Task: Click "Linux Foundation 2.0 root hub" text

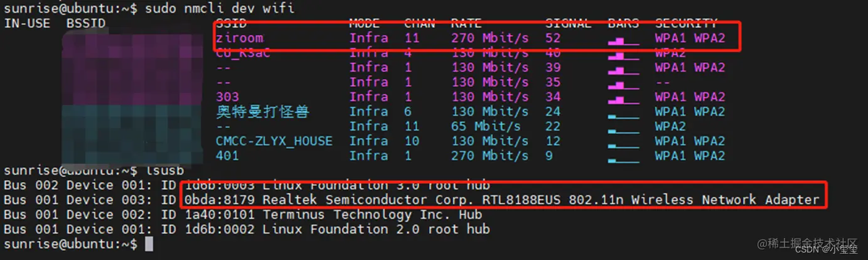Action: (x=376, y=229)
